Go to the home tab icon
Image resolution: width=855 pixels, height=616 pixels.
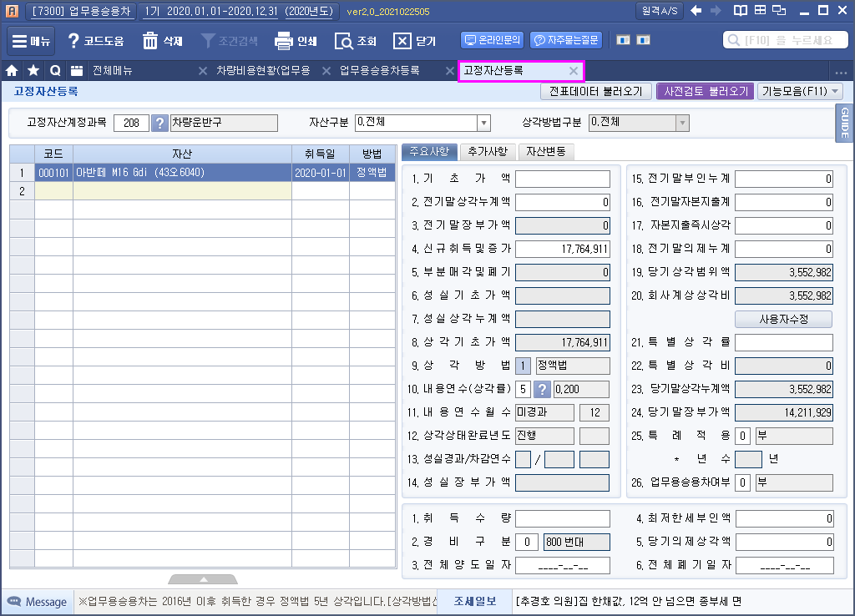click(x=12, y=70)
